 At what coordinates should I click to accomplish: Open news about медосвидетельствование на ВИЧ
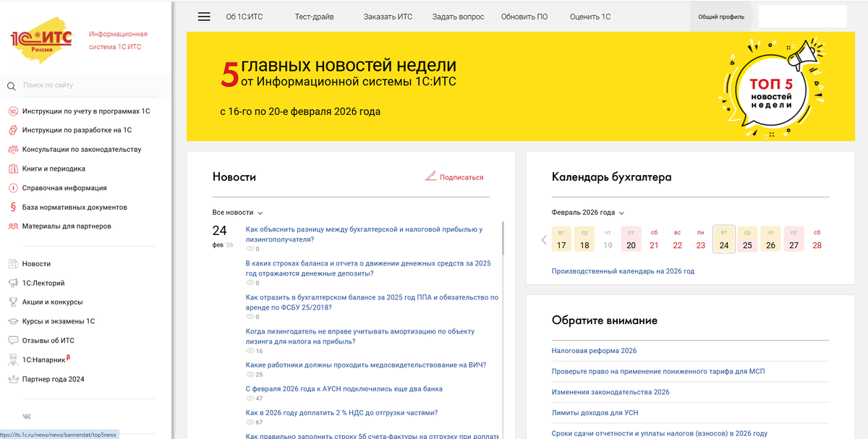366,365
